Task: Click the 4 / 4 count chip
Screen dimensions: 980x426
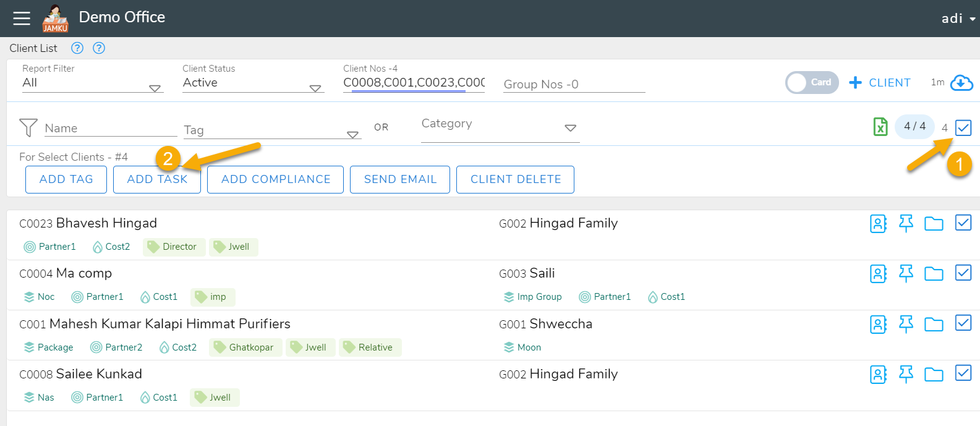Action: [914, 127]
